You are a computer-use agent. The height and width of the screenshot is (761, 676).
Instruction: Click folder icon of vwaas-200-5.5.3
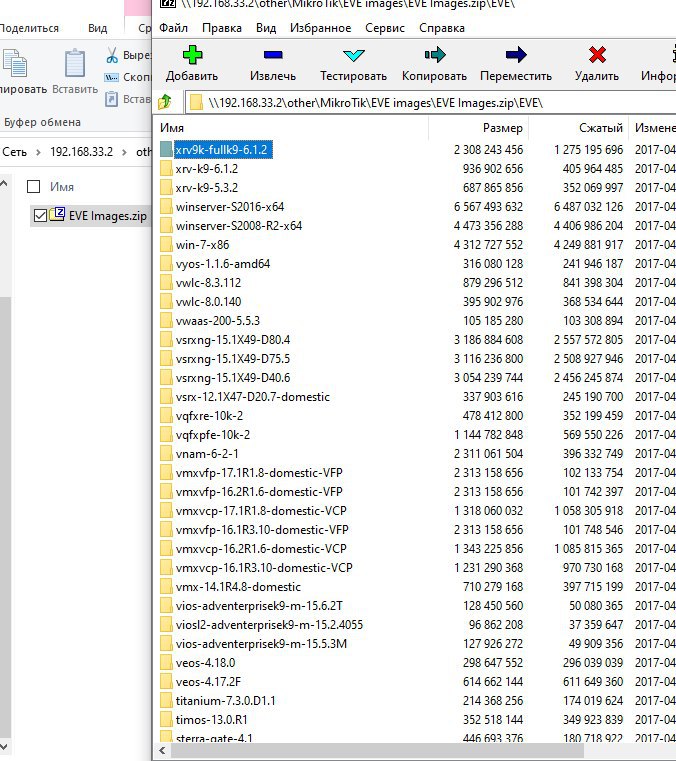(166, 321)
